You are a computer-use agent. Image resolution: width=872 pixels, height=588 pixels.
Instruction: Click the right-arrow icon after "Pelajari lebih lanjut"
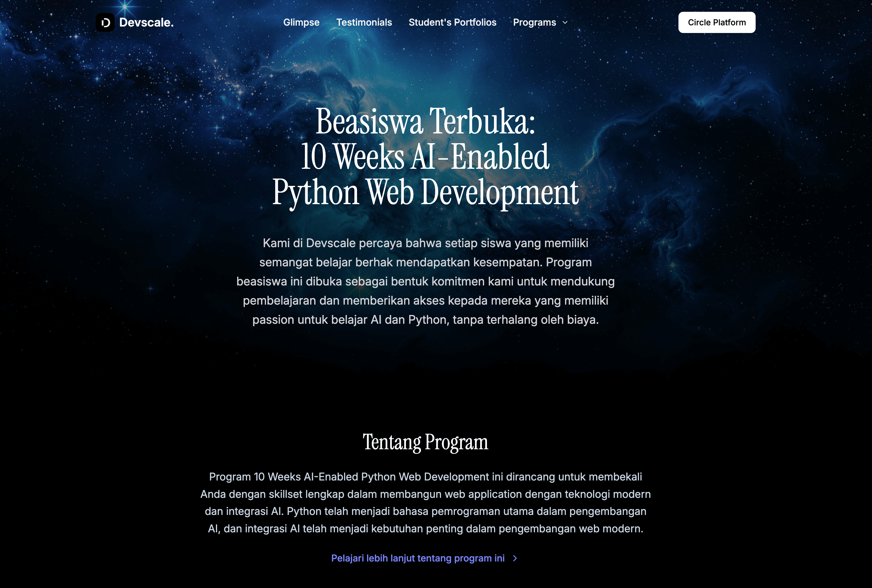click(x=516, y=558)
